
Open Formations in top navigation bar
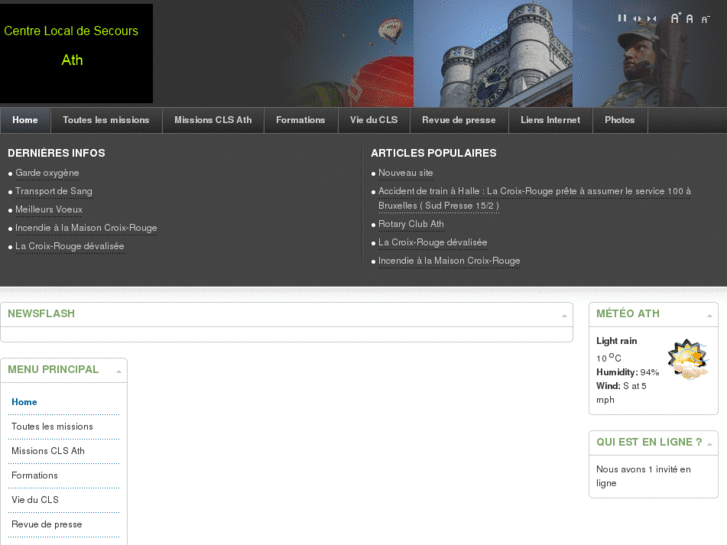click(300, 120)
